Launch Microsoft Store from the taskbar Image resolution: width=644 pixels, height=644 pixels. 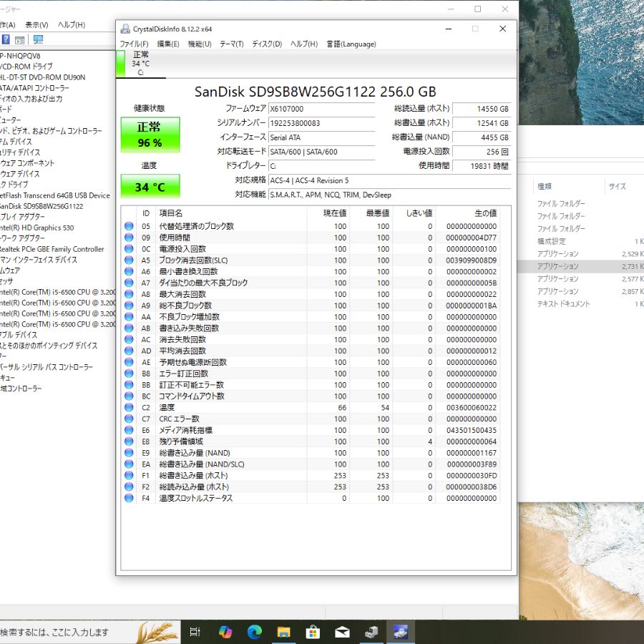click(x=313, y=631)
